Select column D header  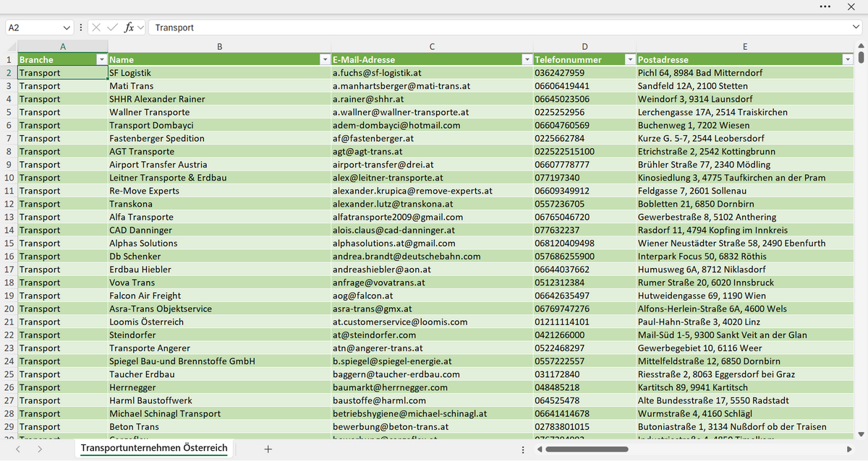[584, 47]
